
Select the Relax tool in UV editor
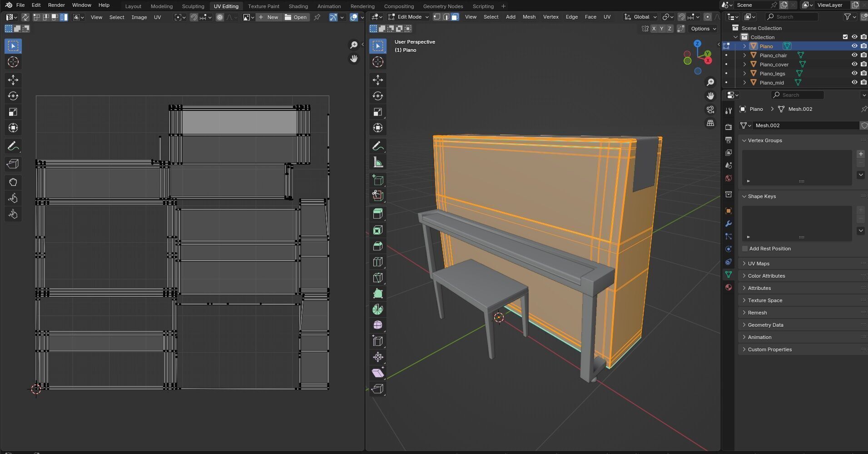click(x=13, y=198)
